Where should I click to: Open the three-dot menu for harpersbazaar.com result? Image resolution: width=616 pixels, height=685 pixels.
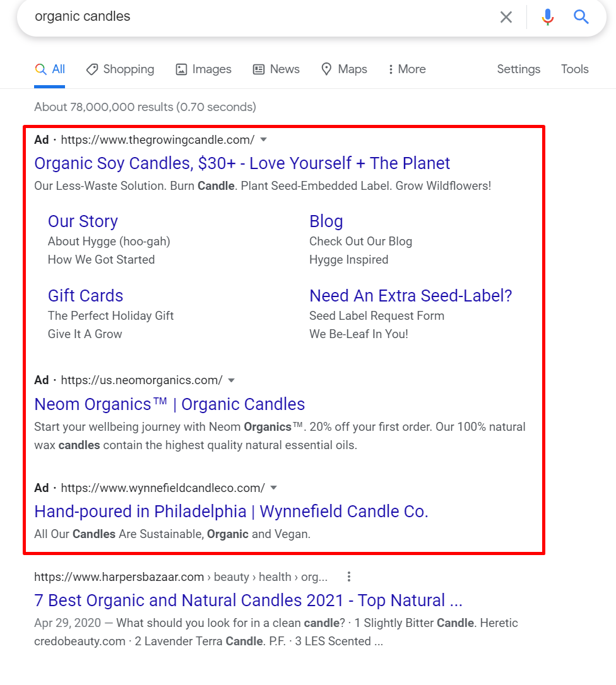coord(349,577)
